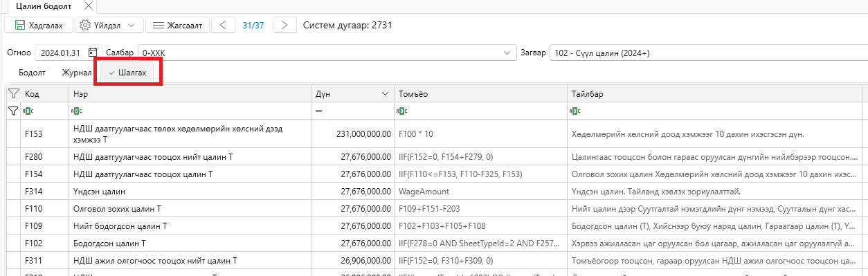Open Нэр column filter operator icon
Screen dimensions: 868x276
(x=76, y=111)
